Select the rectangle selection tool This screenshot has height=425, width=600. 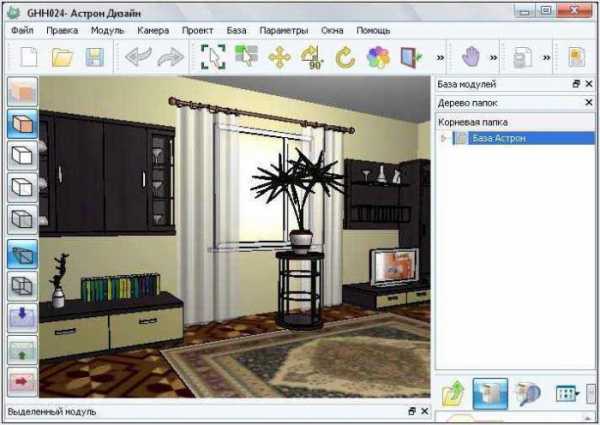tap(214, 57)
